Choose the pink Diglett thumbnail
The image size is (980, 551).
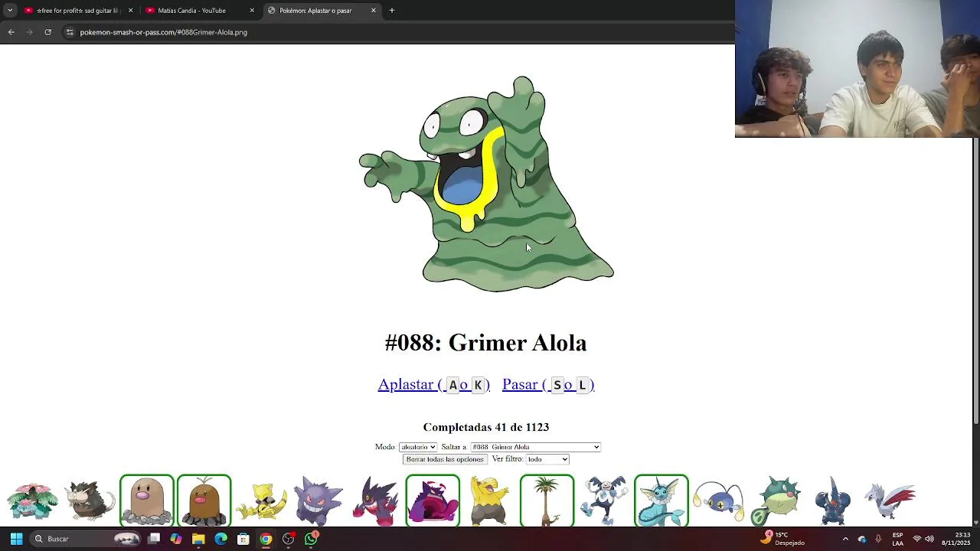tap(147, 501)
